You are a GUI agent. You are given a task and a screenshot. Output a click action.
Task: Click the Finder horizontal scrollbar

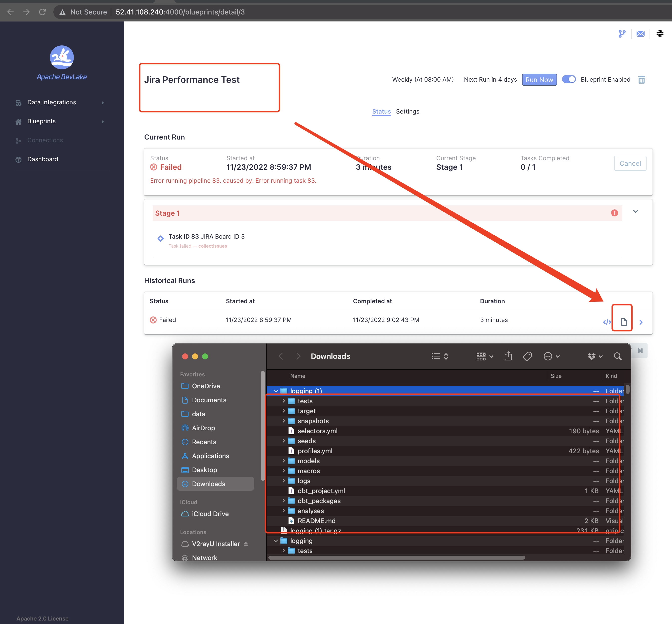(396, 557)
